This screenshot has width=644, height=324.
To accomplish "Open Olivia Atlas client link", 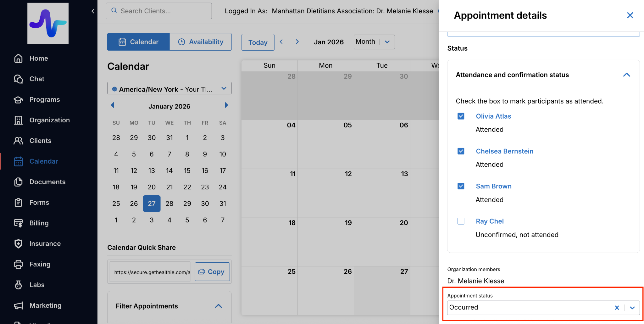I will coord(493,116).
